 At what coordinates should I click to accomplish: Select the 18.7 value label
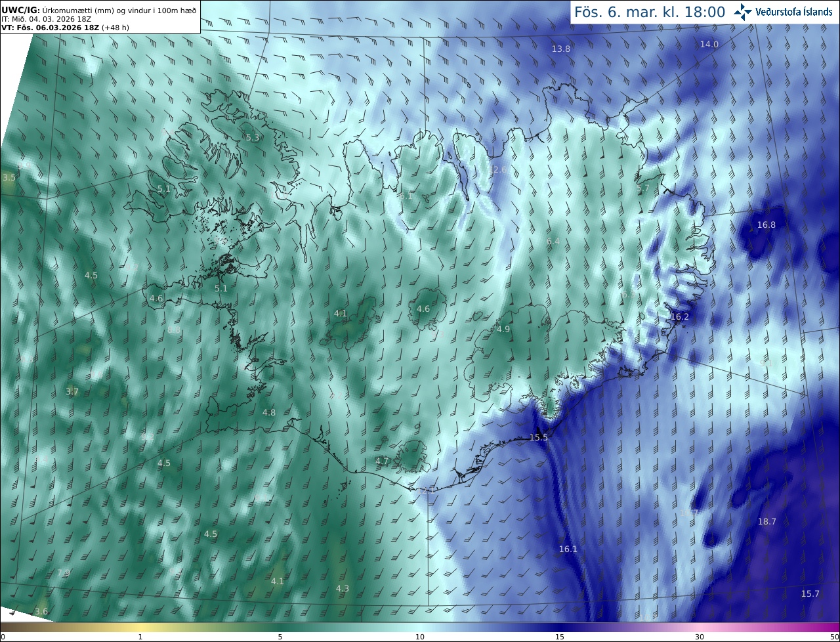[766, 522]
